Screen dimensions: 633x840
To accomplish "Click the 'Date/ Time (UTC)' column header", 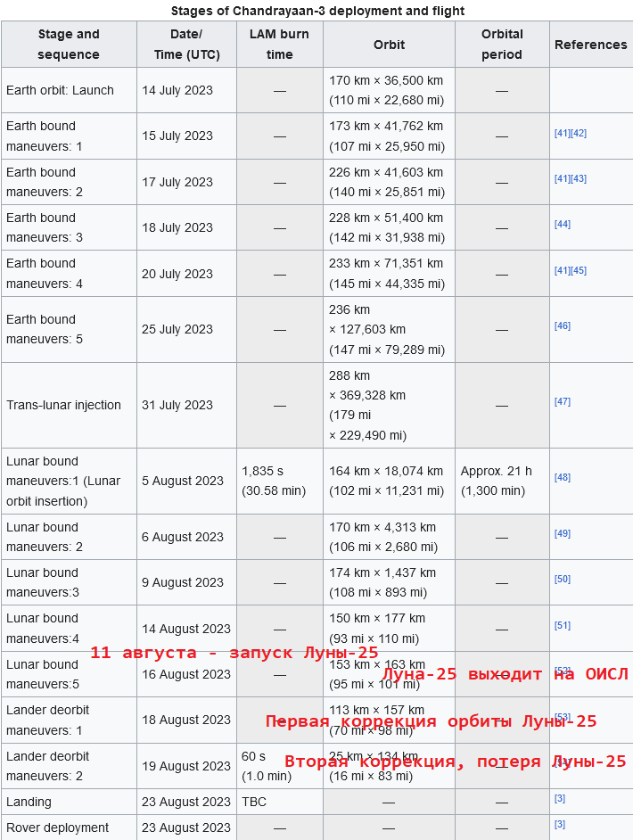I will click(187, 45).
